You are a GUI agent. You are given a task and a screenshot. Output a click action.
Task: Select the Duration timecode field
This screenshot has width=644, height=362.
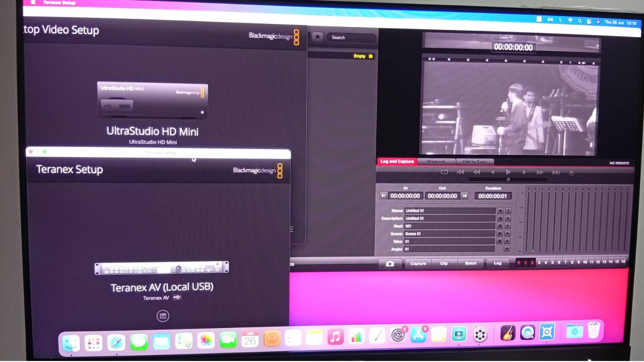(492, 196)
